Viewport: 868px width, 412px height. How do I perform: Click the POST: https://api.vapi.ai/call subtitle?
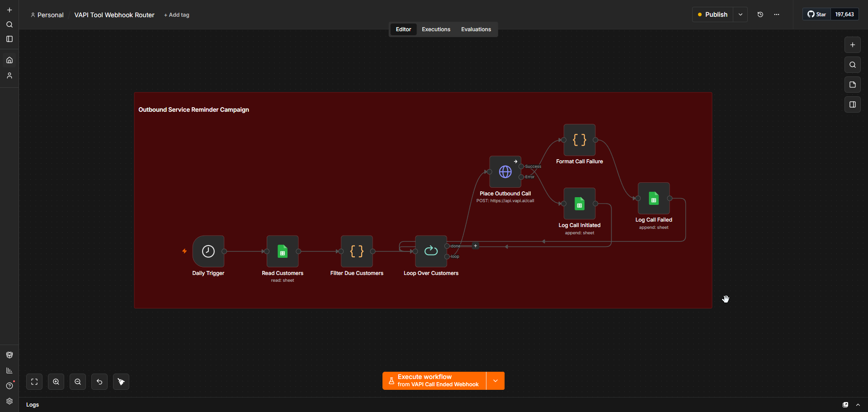505,201
